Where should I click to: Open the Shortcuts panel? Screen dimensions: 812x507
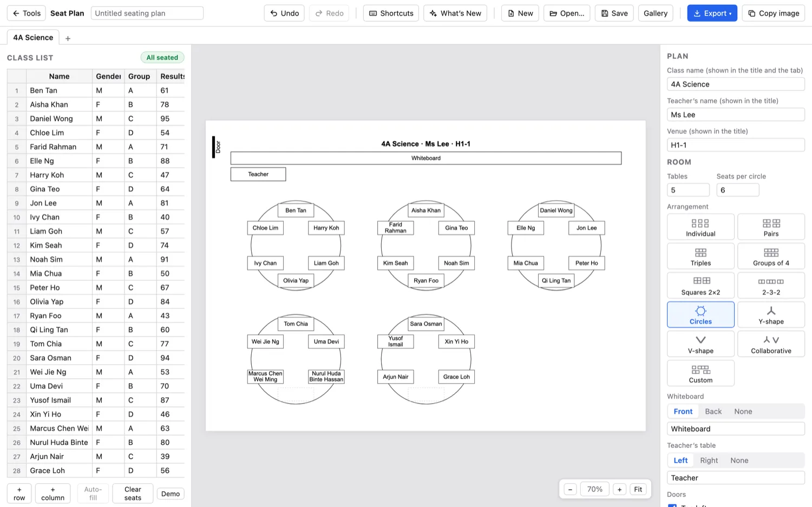391,13
